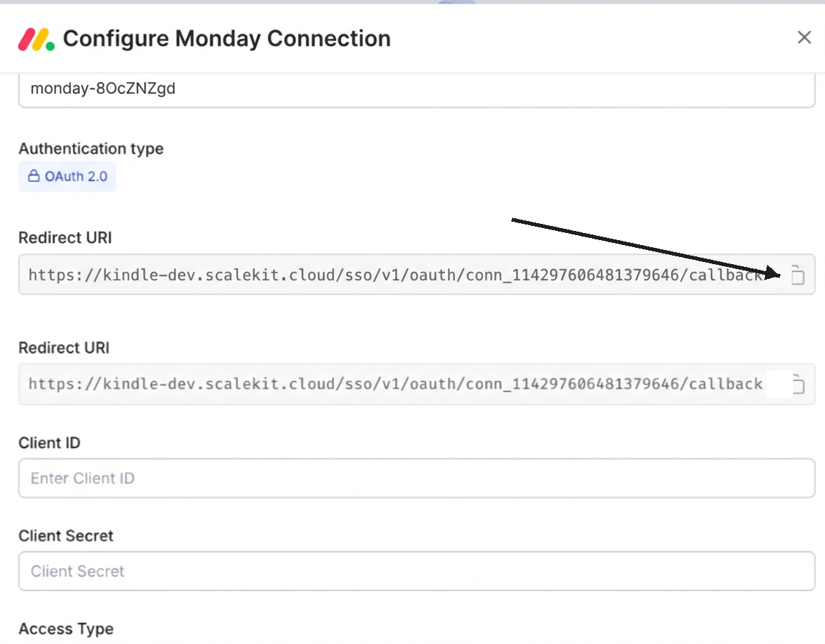Click the lower Redirect URI label
The image size is (825, 644).
pyautogui.click(x=64, y=348)
